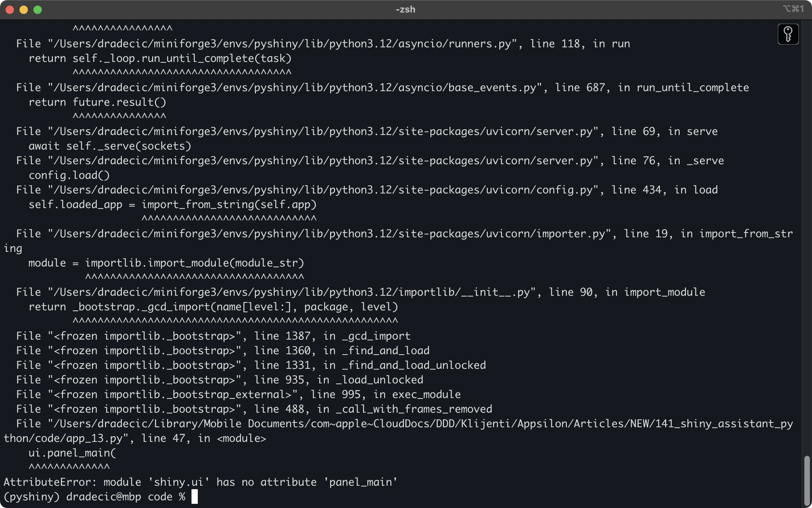Screen dimensions: 812x508
Task: Click the '(pyshiny) dradecic@mbp code %' prompt
Action: [94, 497]
